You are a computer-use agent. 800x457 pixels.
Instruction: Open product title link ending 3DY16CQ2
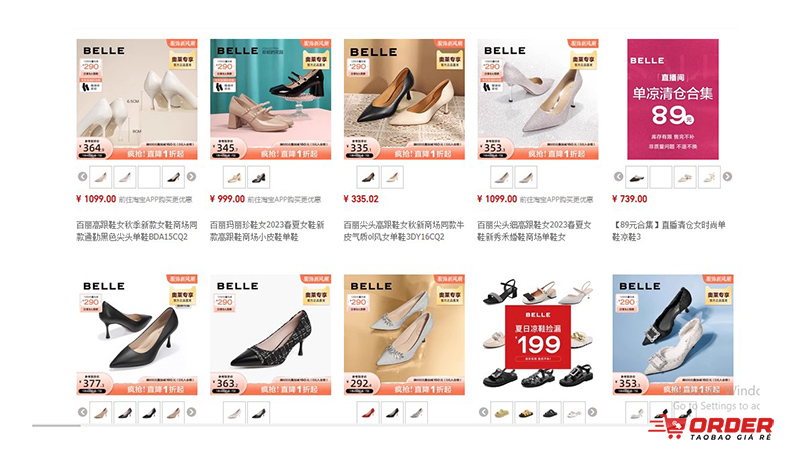coord(404,231)
